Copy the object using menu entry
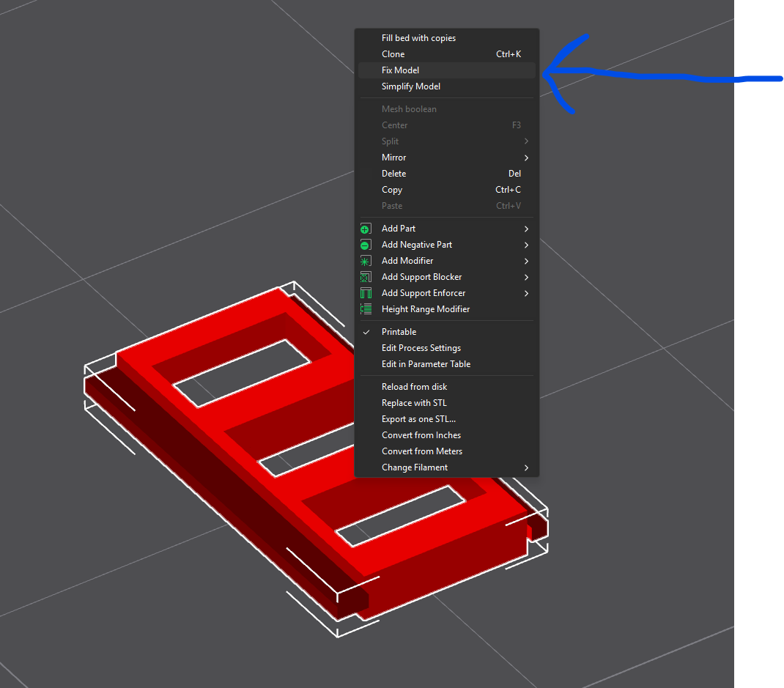The height and width of the screenshot is (688, 784). [x=392, y=190]
